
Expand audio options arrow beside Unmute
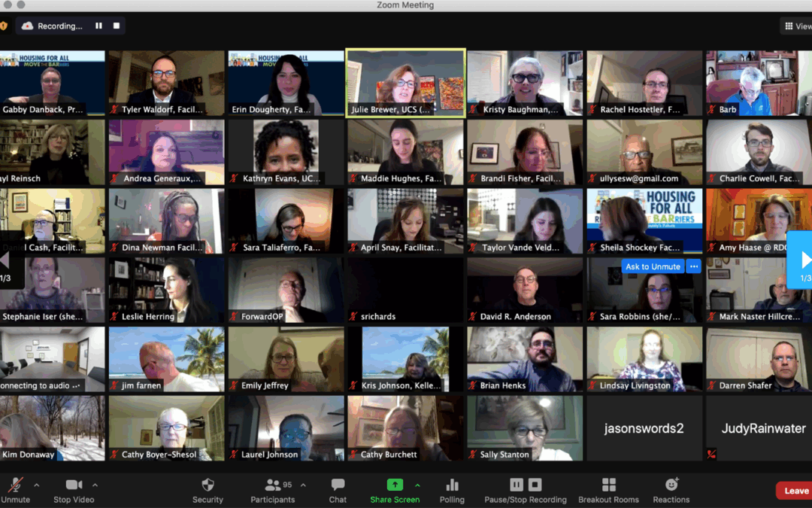[37, 485]
